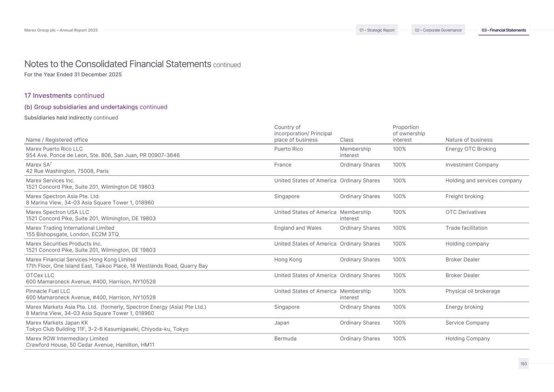
Task: Click the Notes to the Consolidated Financial Statements title
Action: coord(118,64)
